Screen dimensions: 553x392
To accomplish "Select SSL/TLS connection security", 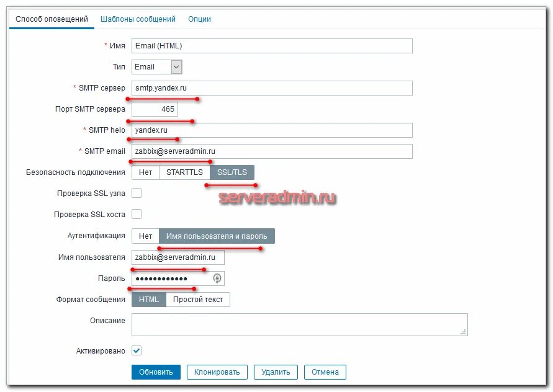I will click(232, 172).
